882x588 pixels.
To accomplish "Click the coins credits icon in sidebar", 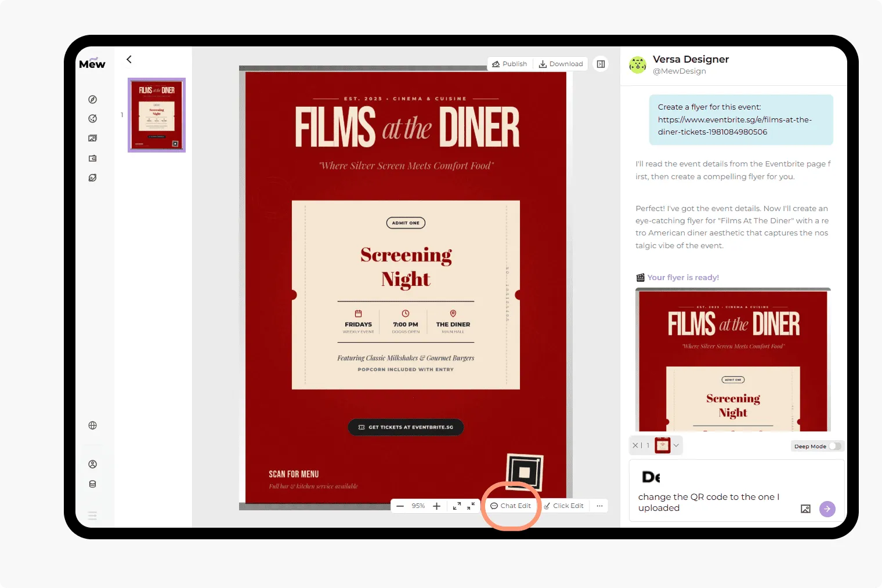I will click(92, 484).
